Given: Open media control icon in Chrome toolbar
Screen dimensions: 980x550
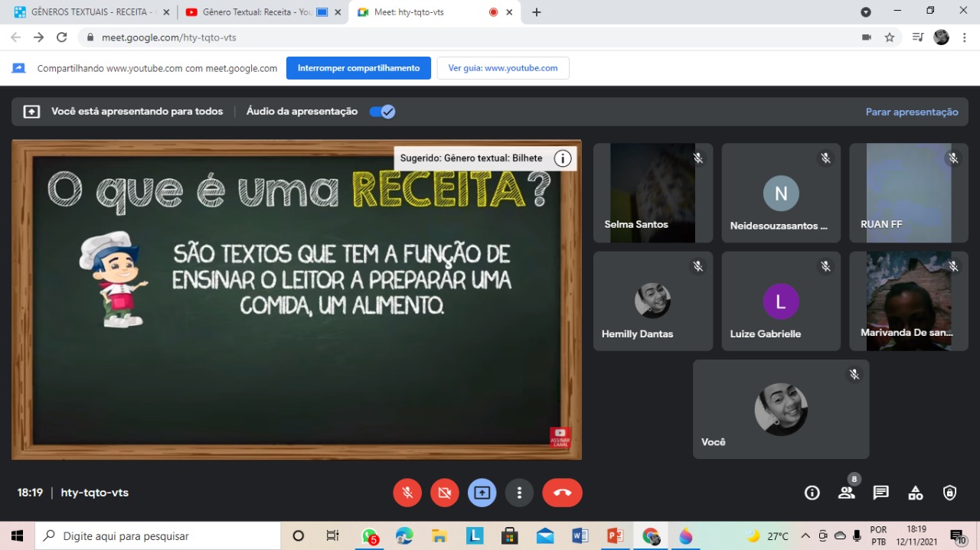Looking at the screenshot, I should pos(918,37).
